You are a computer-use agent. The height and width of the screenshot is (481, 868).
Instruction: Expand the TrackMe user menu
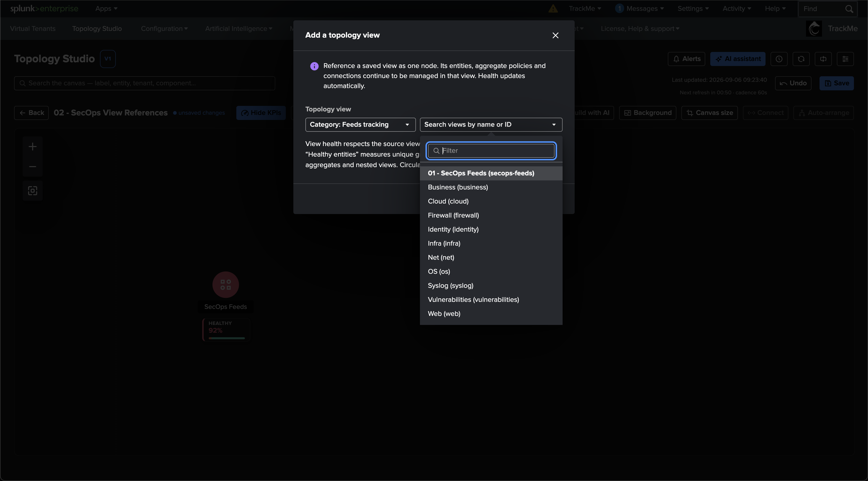coord(585,9)
